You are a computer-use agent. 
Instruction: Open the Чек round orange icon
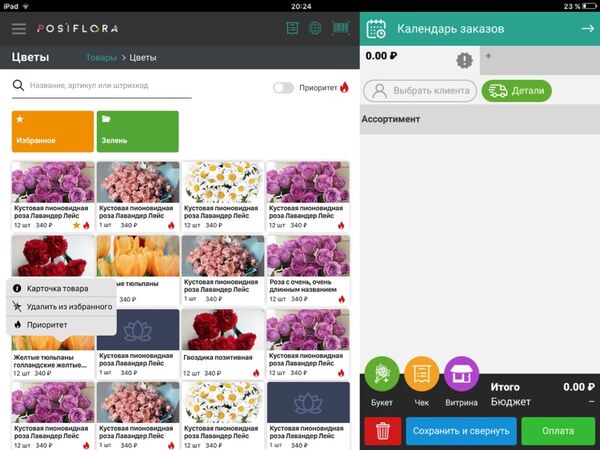tap(422, 374)
